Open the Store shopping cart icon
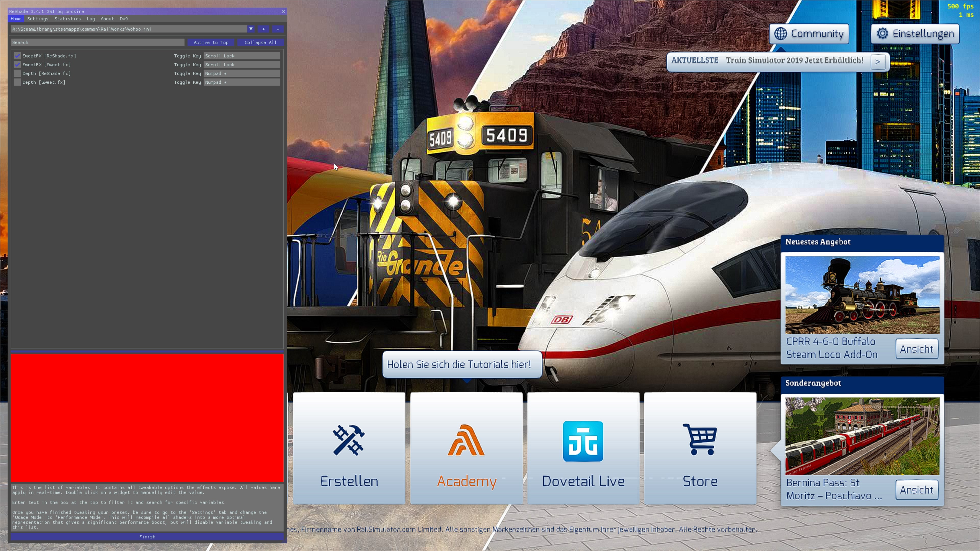980x551 pixels. pos(700,440)
